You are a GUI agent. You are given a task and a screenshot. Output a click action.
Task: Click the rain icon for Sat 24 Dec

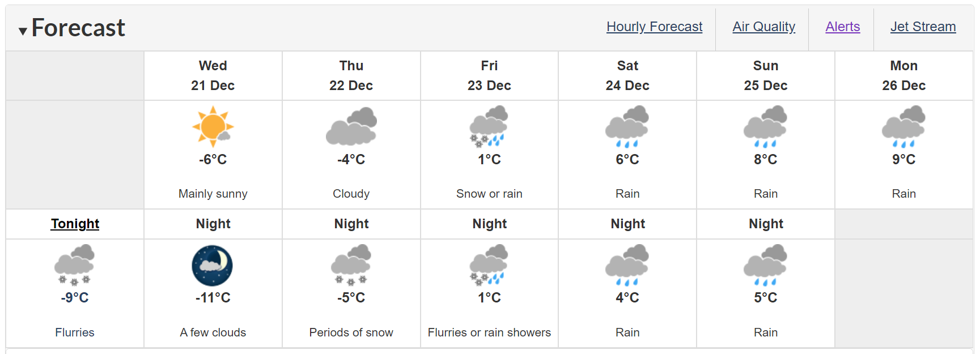click(627, 126)
